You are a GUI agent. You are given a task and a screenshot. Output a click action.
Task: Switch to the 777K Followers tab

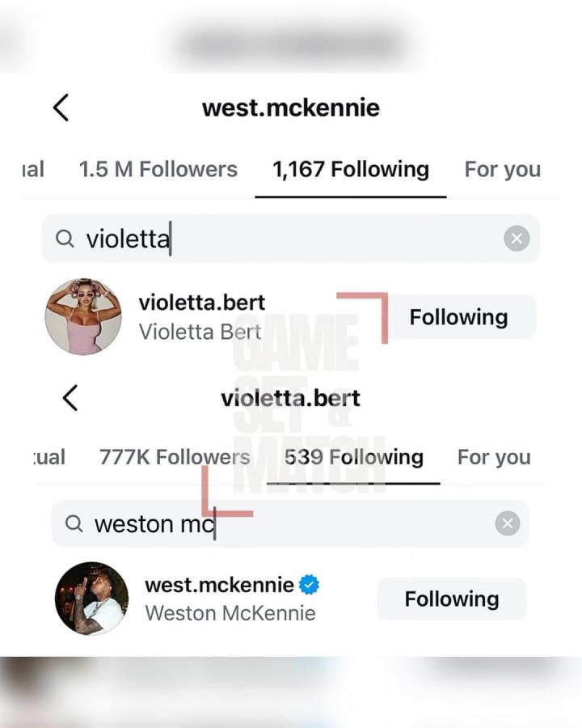tap(175, 457)
